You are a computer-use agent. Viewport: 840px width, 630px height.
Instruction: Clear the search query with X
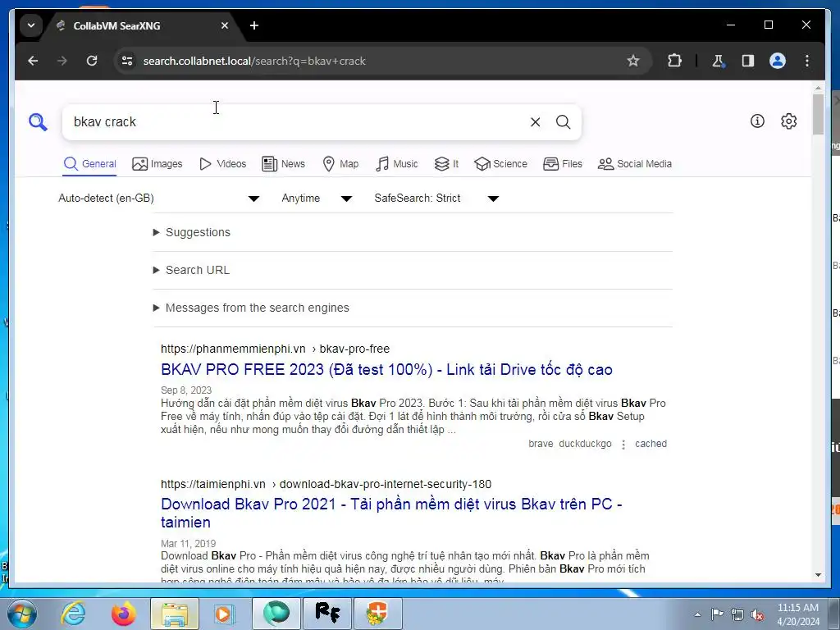tap(535, 122)
